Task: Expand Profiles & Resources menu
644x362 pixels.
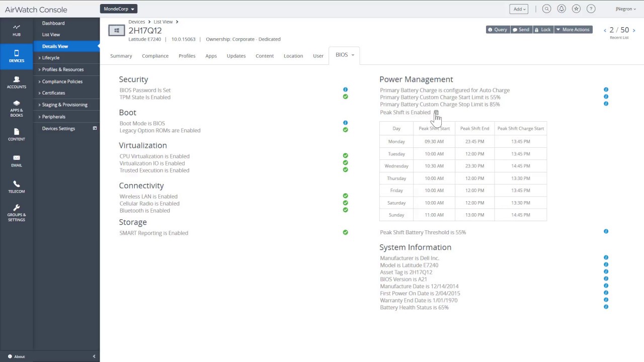Action: tap(61, 69)
